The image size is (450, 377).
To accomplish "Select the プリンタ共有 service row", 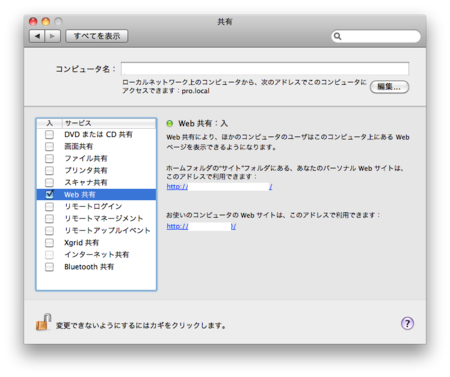I will point(96,170).
